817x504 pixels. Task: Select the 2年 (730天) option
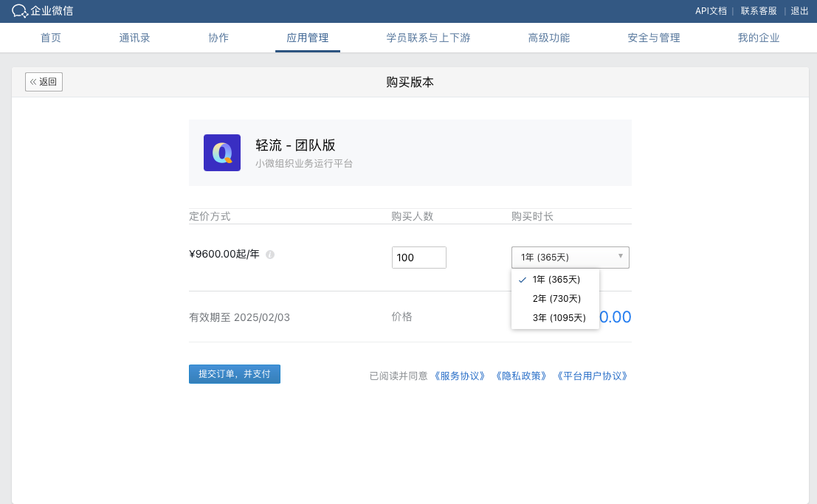tap(556, 299)
